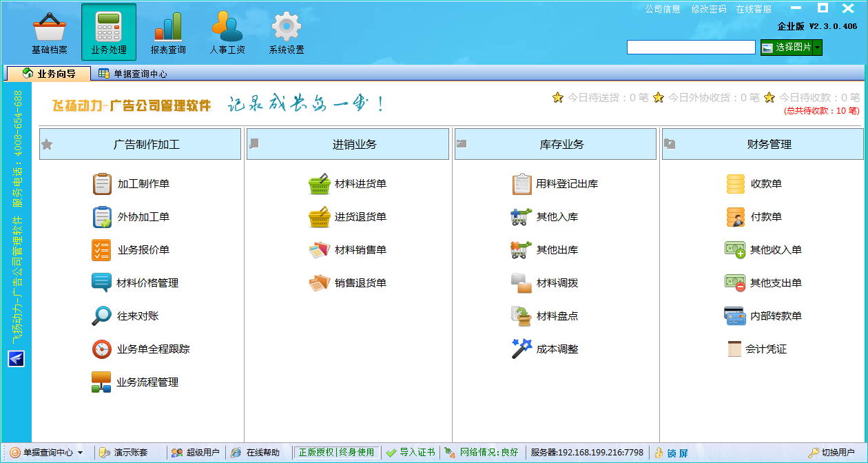
Task: Expand the 选择图片 dropdown arrow
Action: [818, 48]
